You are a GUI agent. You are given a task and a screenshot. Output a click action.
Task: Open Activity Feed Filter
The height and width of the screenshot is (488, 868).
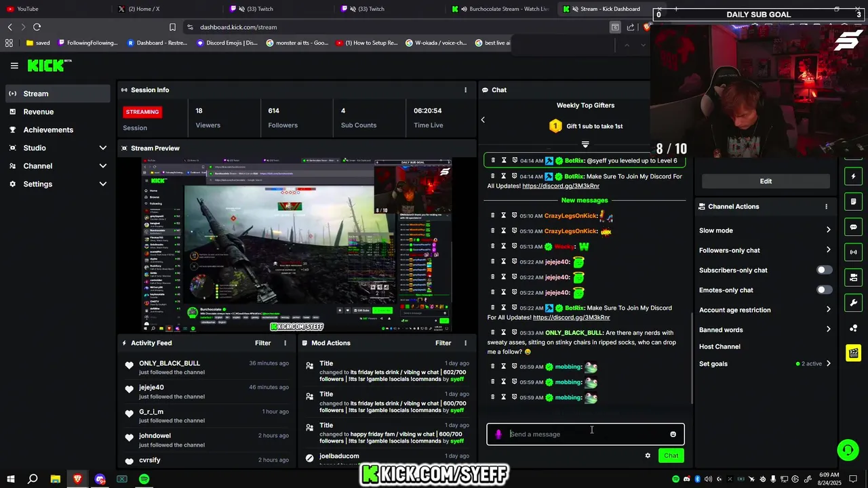[x=262, y=343]
